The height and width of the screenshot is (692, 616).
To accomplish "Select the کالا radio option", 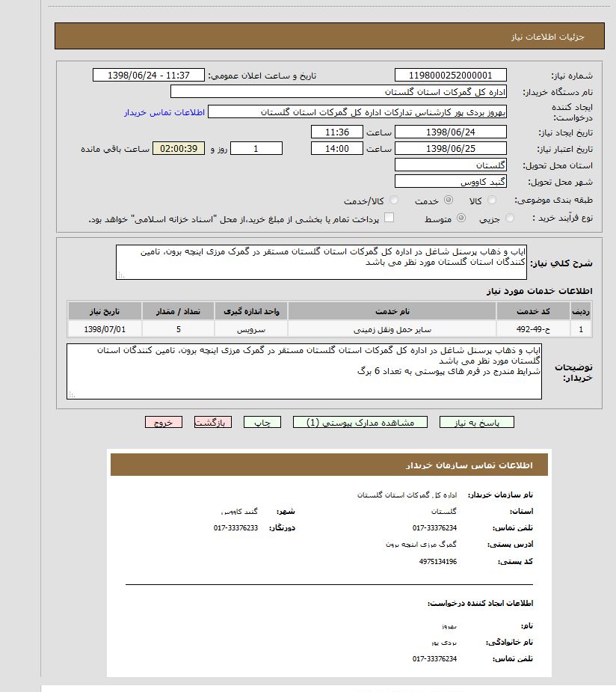I will point(492,200).
